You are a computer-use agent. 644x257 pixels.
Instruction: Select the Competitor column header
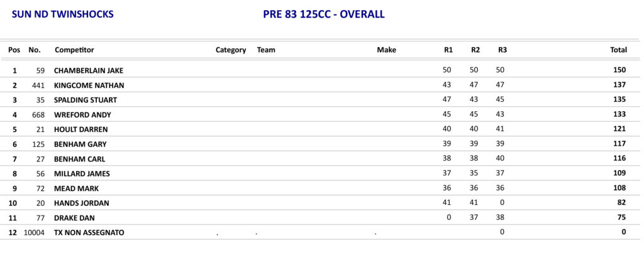click(x=74, y=50)
